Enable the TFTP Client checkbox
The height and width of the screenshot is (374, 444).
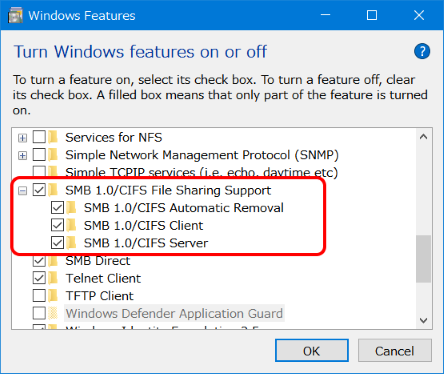tap(39, 295)
